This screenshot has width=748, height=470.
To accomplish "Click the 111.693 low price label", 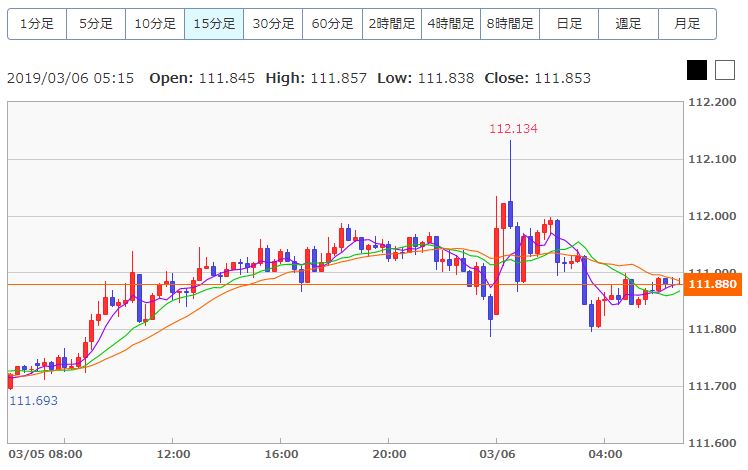I will pos(33,400).
